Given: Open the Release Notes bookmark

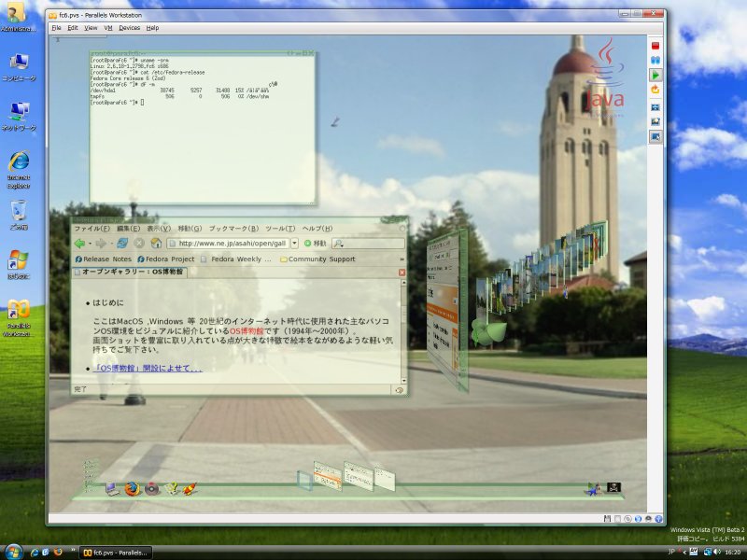Looking at the screenshot, I should pos(104,259).
